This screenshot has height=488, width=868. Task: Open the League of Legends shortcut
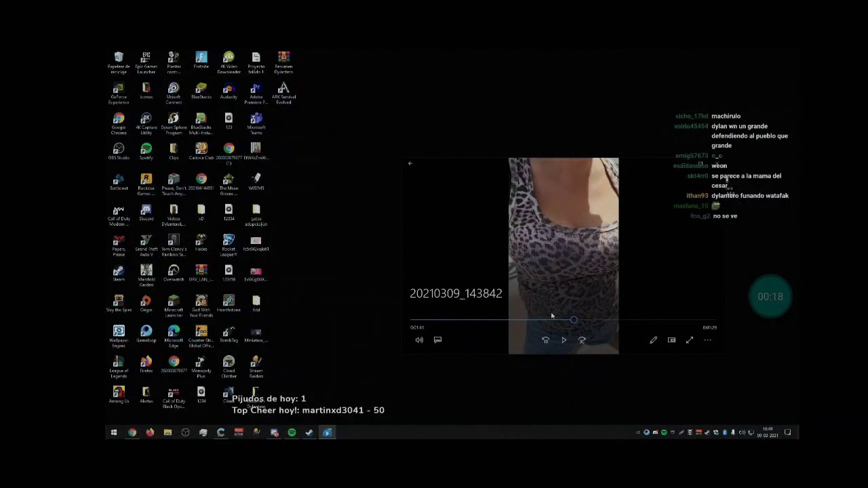click(x=119, y=367)
